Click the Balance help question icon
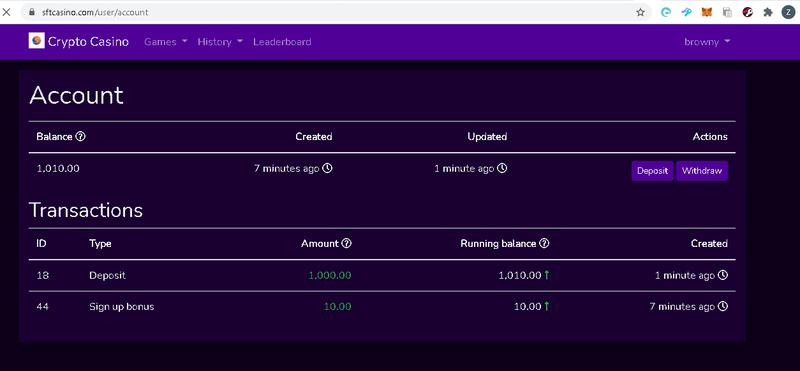This screenshot has width=800, height=371. (80, 137)
